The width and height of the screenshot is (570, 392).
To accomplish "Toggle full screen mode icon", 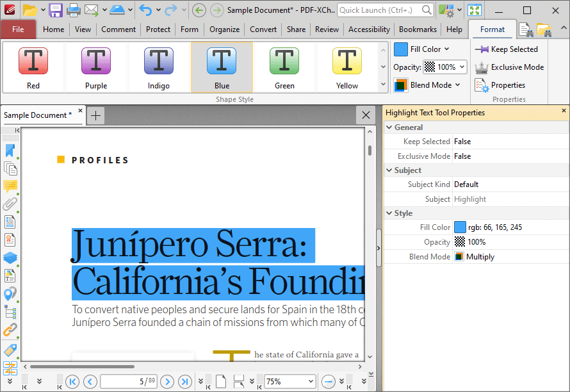I will click(x=475, y=10).
